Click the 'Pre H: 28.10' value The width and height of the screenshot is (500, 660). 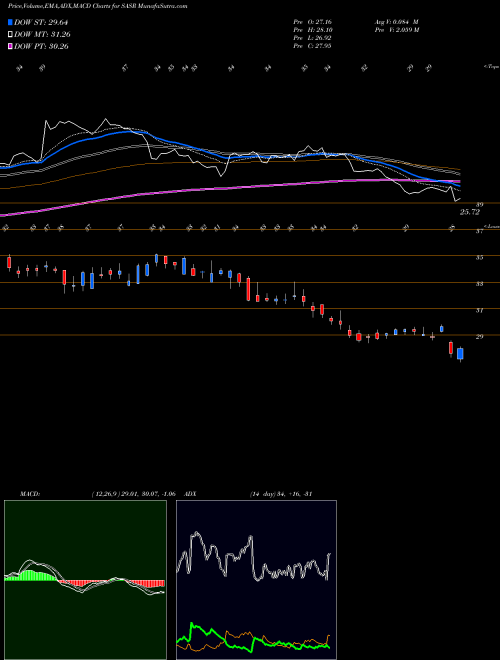314,30
